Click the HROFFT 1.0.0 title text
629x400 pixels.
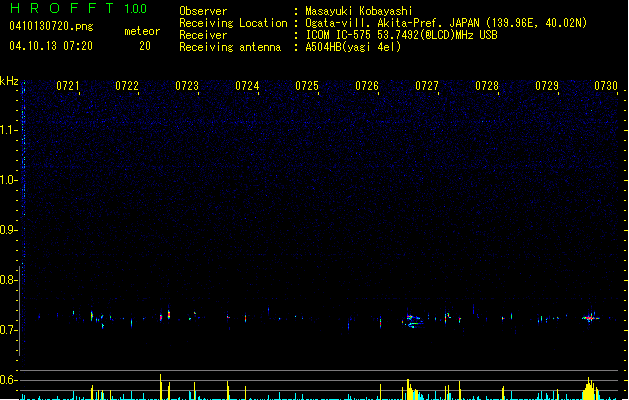78,8
